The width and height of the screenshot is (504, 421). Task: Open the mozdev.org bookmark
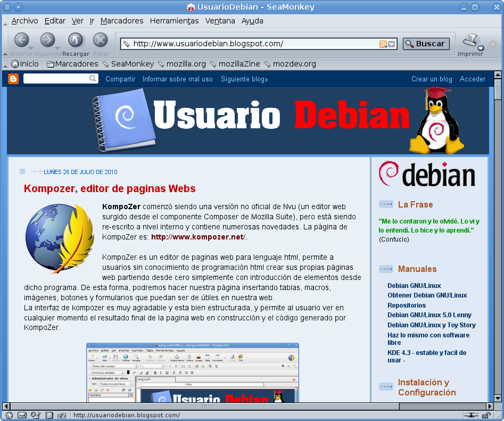click(x=290, y=64)
